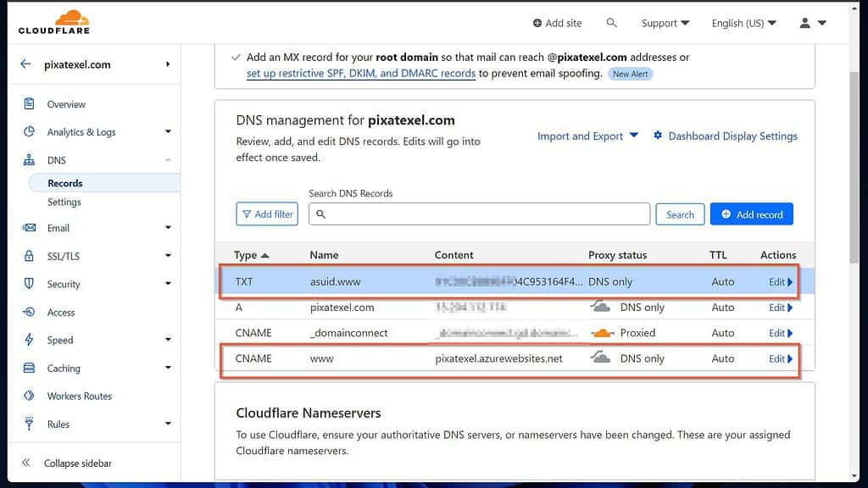
Task: Open the Access menu item
Action: pyautogui.click(x=61, y=312)
